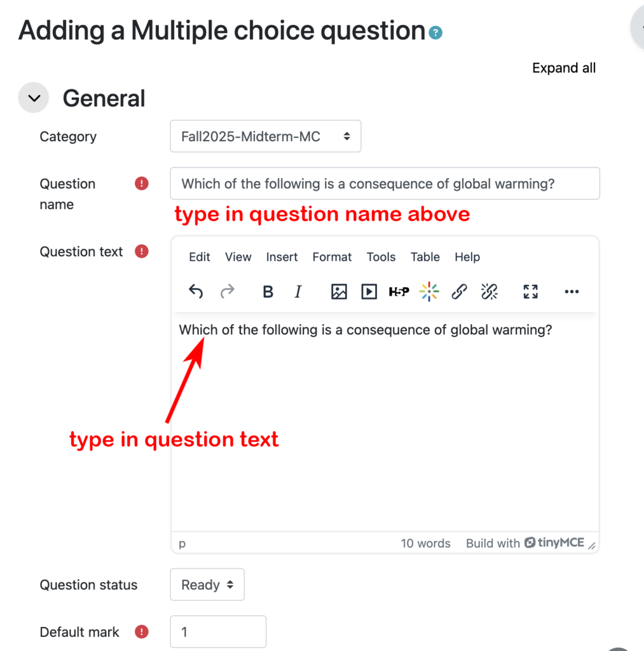Click the Undo arrow in editor toolbar
Image resolution: width=644 pixels, height=651 pixels.
point(196,292)
